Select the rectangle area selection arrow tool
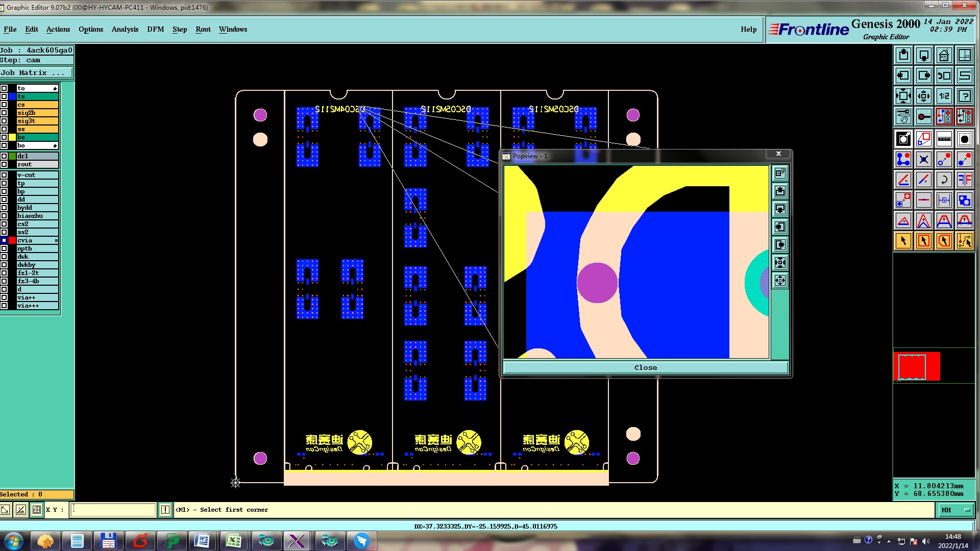This screenshot has height=551, width=980. pyautogui.click(x=923, y=241)
